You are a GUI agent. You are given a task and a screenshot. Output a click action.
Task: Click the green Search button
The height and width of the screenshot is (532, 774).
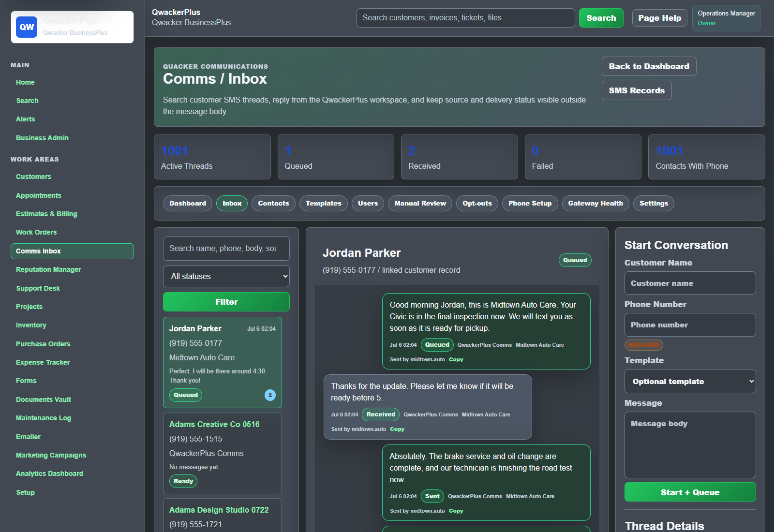pos(601,18)
